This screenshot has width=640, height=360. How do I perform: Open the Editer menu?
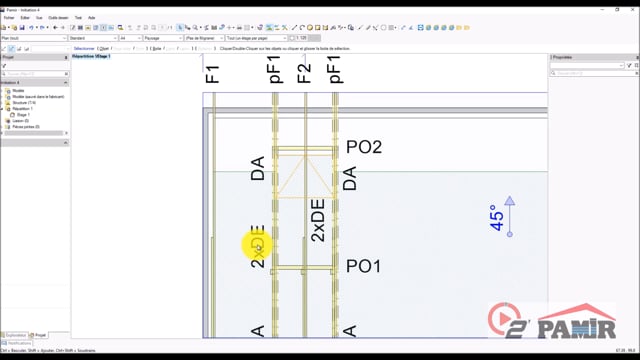coord(25,18)
